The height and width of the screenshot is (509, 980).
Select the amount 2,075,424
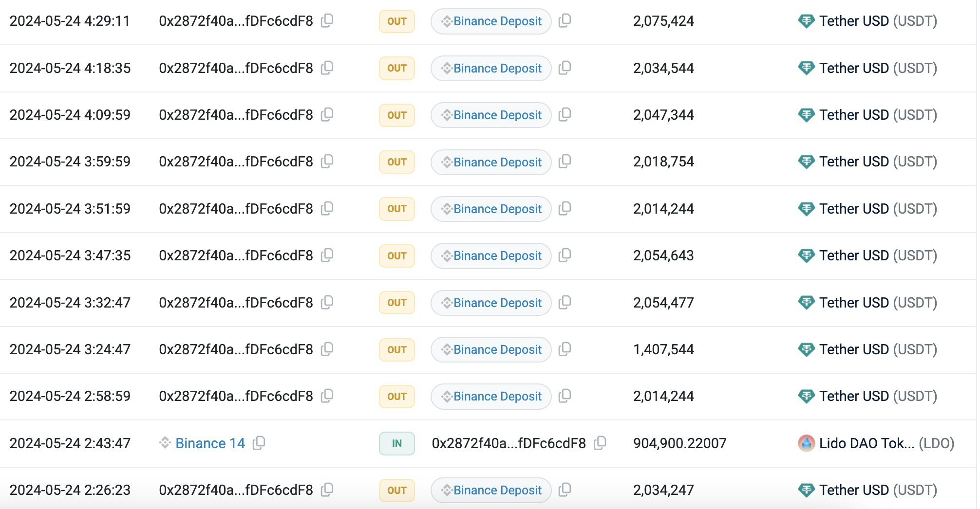coord(663,21)
